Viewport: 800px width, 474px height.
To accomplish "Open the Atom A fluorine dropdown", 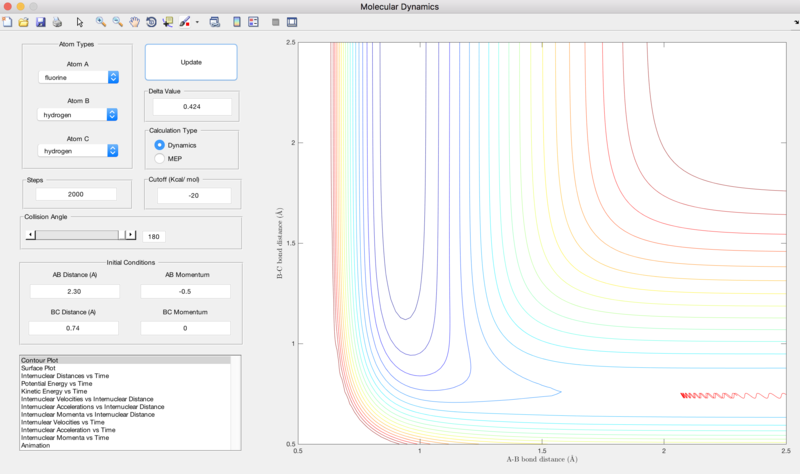I will [79, 77].
